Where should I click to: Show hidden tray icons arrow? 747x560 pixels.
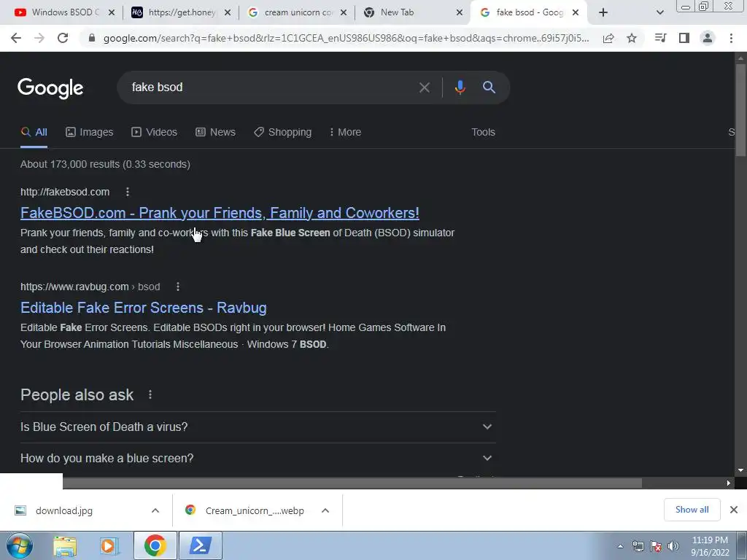coord(620,546)
